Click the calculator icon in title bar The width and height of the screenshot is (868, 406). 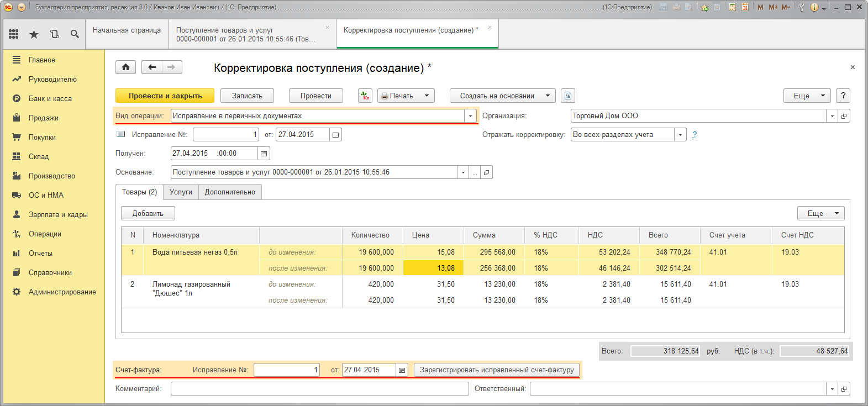coord(732,7)
